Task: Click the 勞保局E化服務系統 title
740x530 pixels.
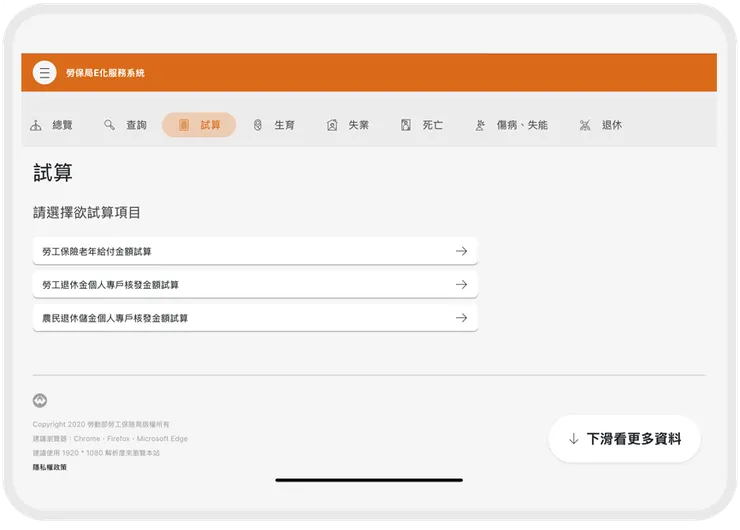Action: click(x=105, y=73)
